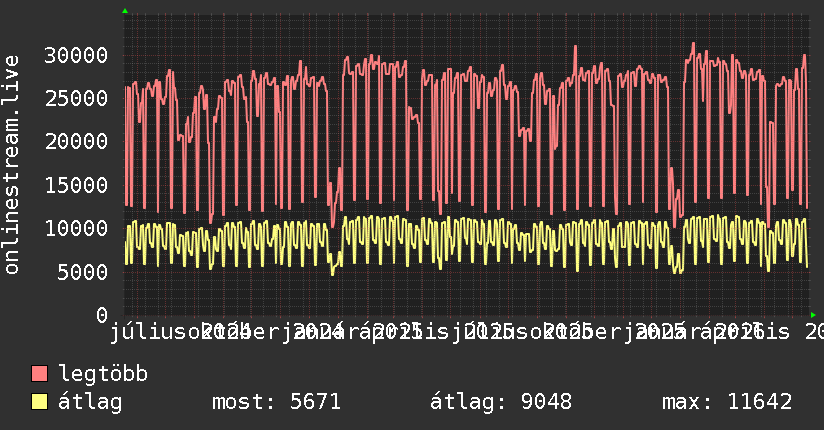Screen dimensions: 824x430
Task: Click the 0 y-axis label
Action: pyautogui.click(x=102, y=315)
